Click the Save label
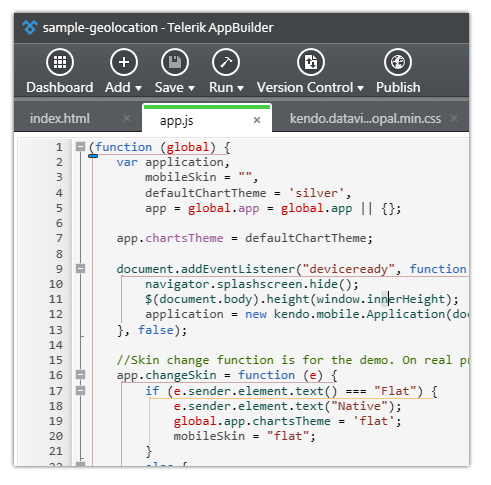Screen dimensions: 491x485 [169, 87]
